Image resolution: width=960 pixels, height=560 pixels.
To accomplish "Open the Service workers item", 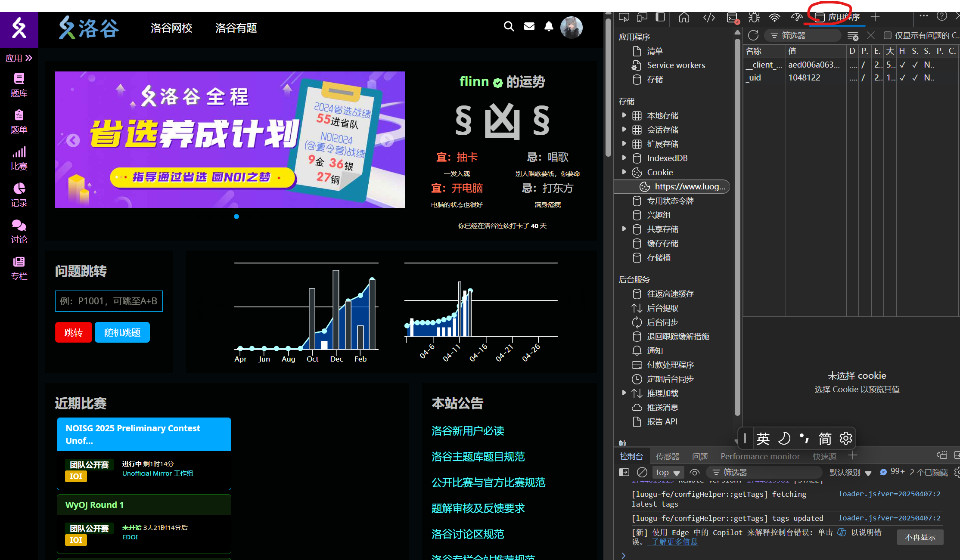I will (676, 65).
